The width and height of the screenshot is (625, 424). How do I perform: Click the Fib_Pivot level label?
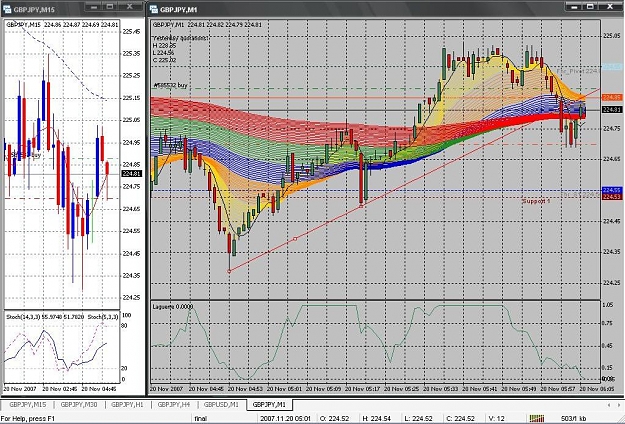578,71
